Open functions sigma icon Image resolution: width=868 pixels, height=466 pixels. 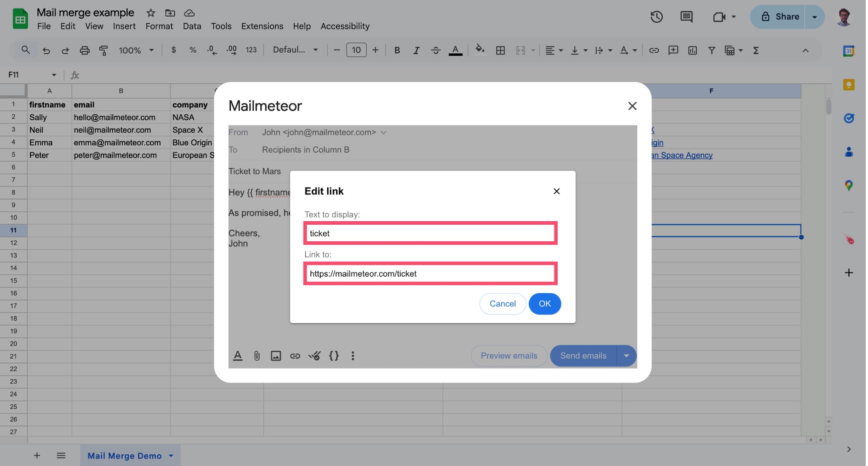point(756,50)
